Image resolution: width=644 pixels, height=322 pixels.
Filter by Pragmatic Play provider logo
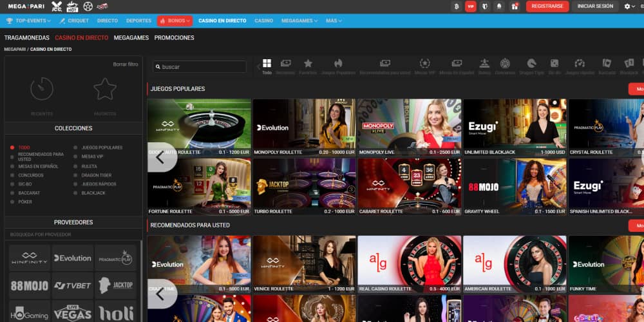click(x=115, y=258)
